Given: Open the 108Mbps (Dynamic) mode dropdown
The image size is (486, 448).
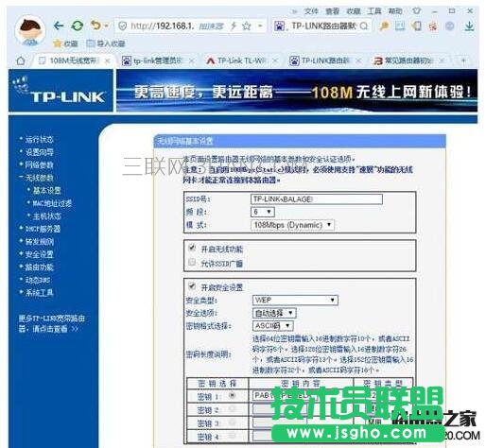Looking at the screenshot, I should pyautogui.click(x=292, y=225).
